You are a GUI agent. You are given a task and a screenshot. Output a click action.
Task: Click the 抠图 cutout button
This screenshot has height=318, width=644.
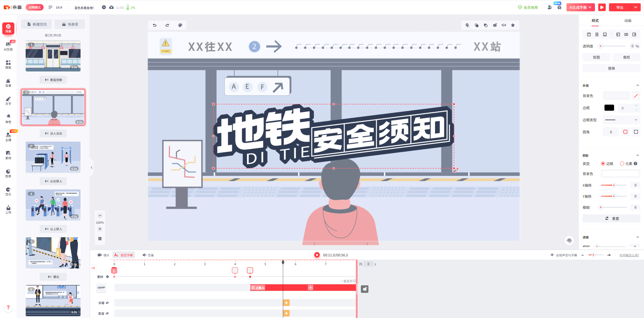point(596,57)
